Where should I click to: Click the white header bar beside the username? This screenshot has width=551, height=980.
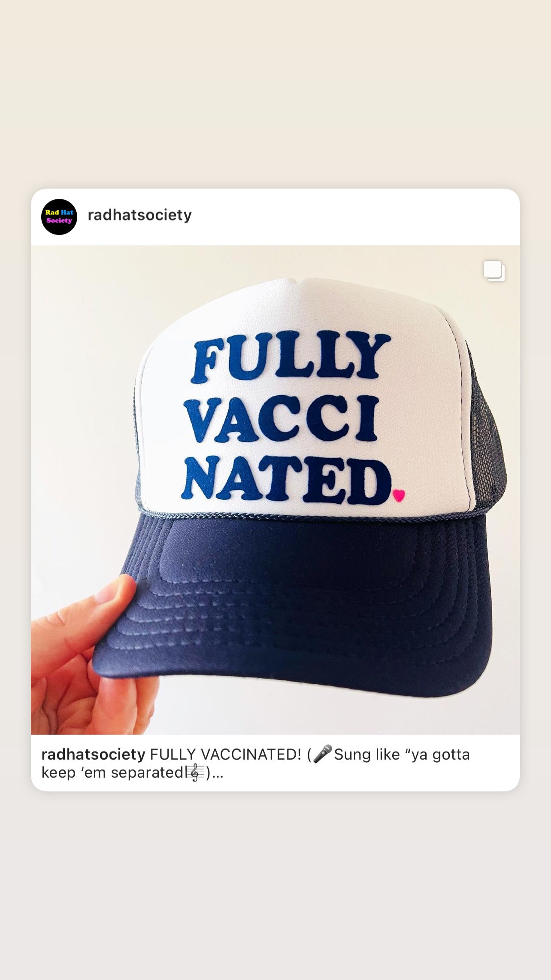coord(352,217)
